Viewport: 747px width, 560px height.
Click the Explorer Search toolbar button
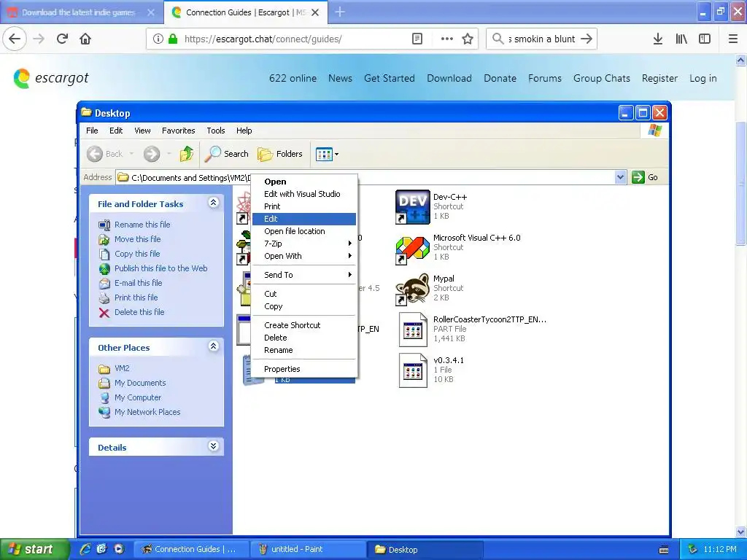(x=227, y=154)
